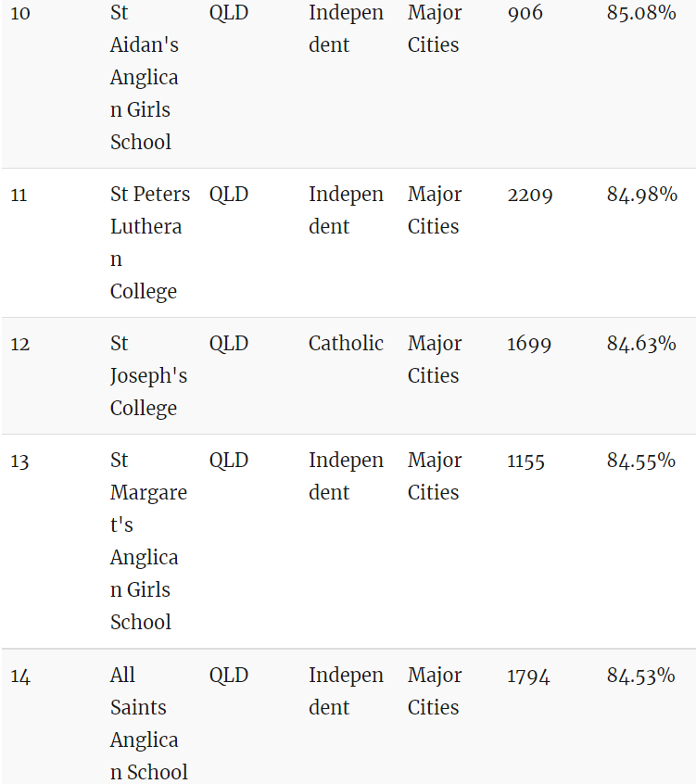This screenshot has height=784, width=696.
Task: Click the 84.63% score cell
Action: tap(641, 344)
